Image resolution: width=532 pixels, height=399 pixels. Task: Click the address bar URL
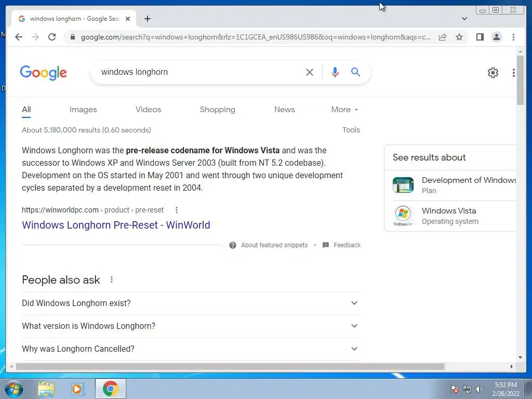[x=256, y=37]
